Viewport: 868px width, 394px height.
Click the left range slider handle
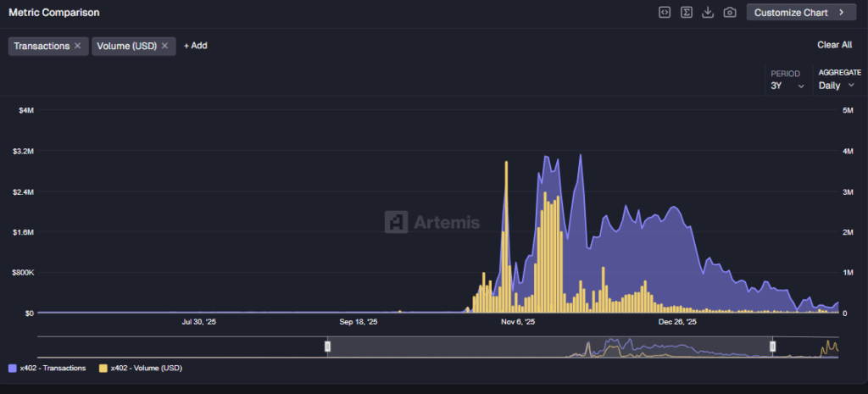[x=328, y=346]
